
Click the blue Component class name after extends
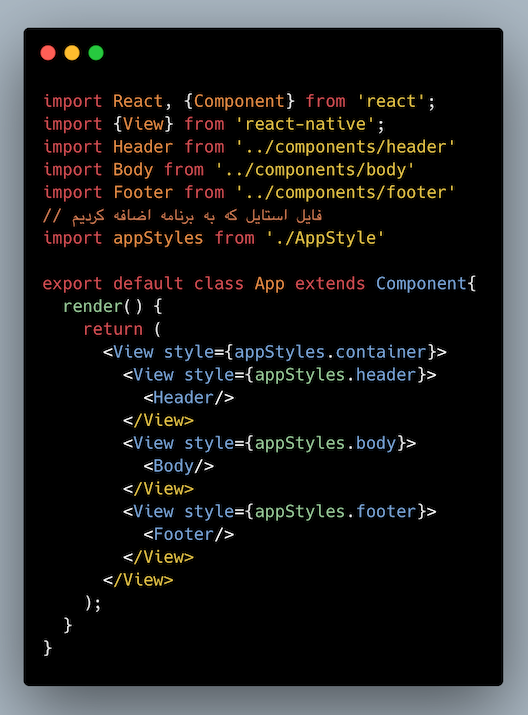pyautogui.click(x=421, y=284)
